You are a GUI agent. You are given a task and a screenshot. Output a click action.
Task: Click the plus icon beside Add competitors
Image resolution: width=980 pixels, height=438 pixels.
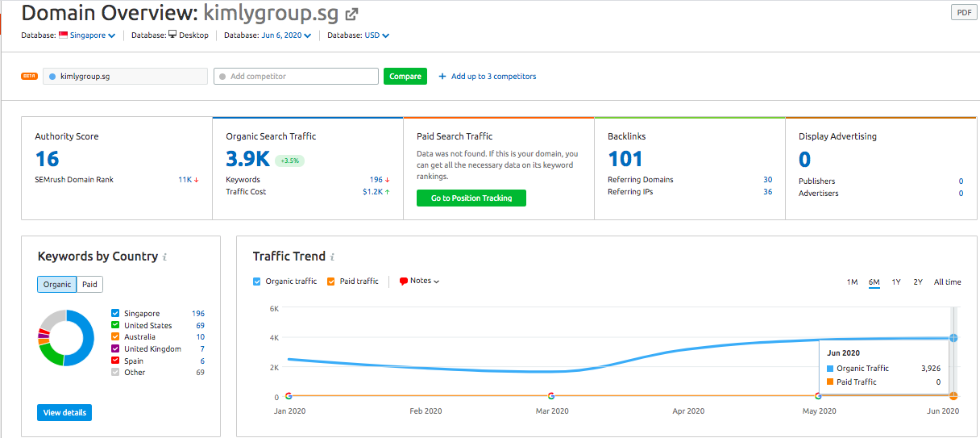coord(442,77)
